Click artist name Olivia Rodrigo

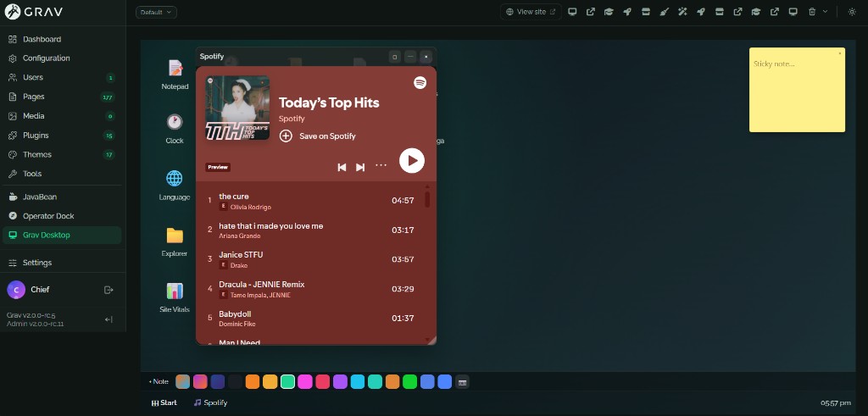[x=251, y=207]
